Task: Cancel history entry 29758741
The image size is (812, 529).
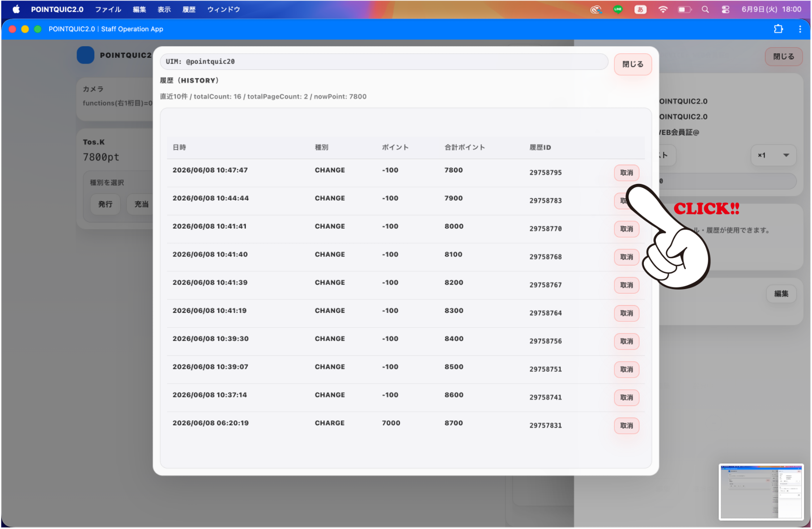Action: pyautogui.click(x=626, y=397)
